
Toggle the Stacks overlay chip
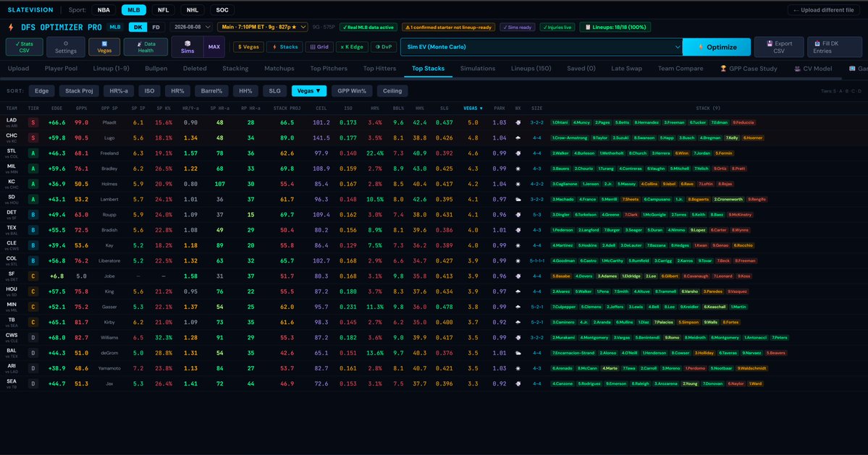coord(285,47)
